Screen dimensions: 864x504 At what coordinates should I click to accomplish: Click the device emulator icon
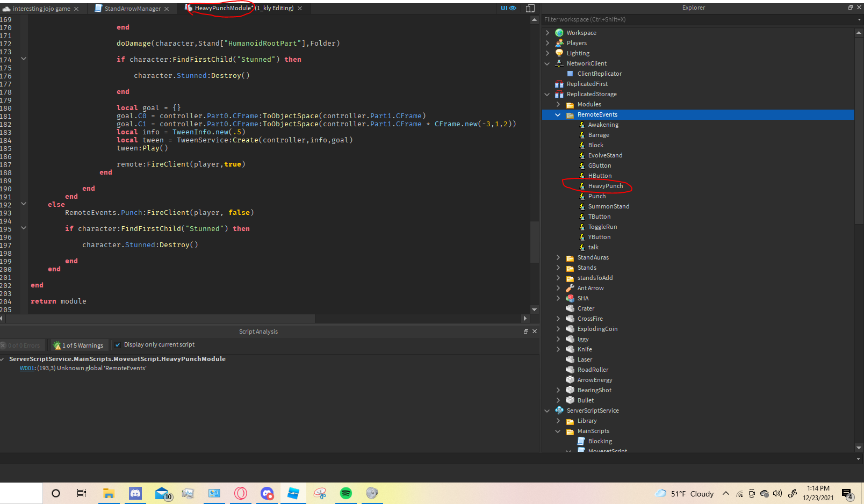(530, 8)
